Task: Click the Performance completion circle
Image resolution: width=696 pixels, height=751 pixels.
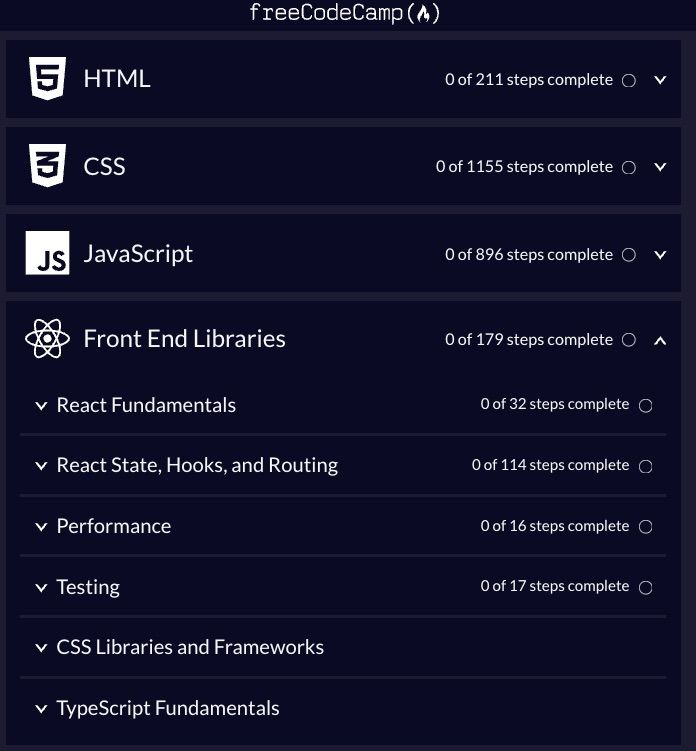Action: 645,527
